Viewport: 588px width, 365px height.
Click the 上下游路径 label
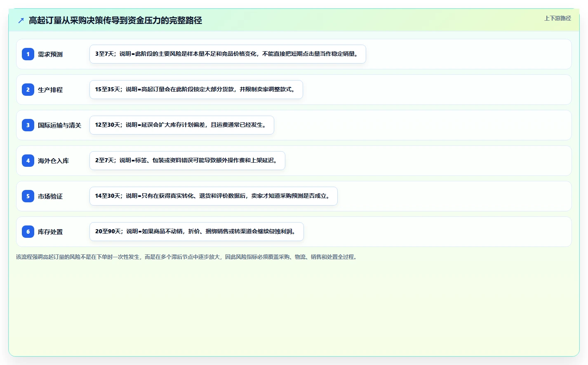pyautogui.click(x=557, y=18)
